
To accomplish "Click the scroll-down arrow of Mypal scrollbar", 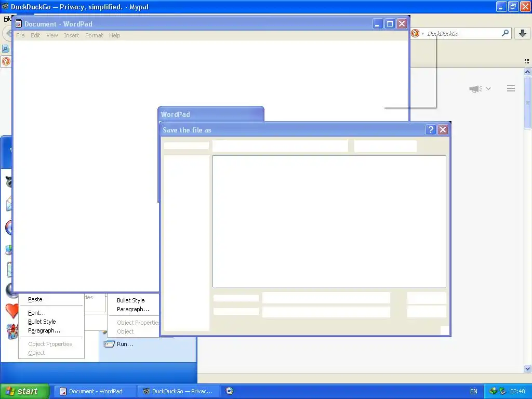I will [x=527, y=368].
